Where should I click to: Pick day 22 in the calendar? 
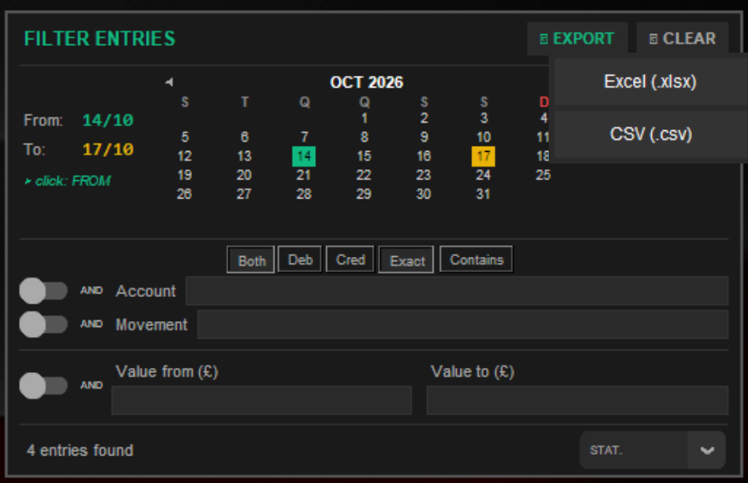point(364,175)
